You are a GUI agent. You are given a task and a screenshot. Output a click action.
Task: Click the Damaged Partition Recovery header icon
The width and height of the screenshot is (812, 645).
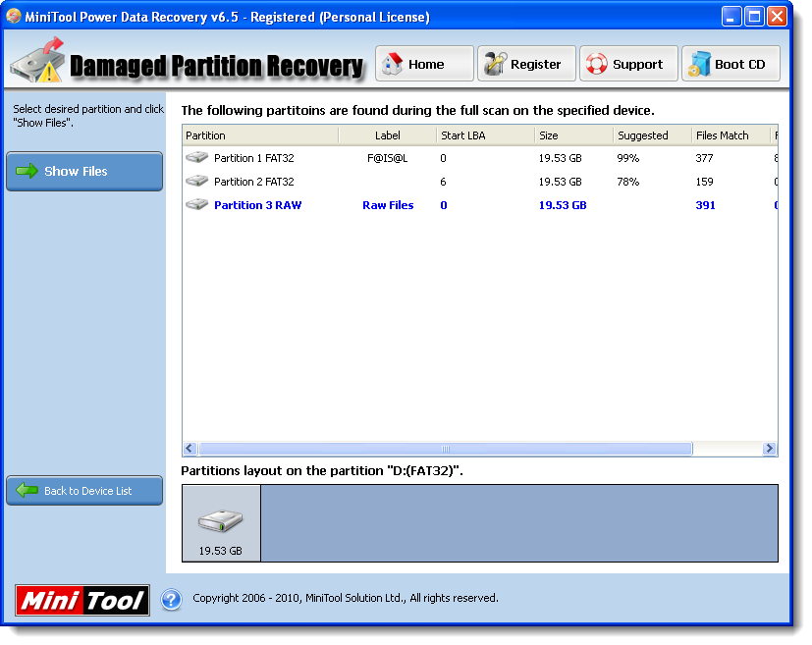click(38, 60)
